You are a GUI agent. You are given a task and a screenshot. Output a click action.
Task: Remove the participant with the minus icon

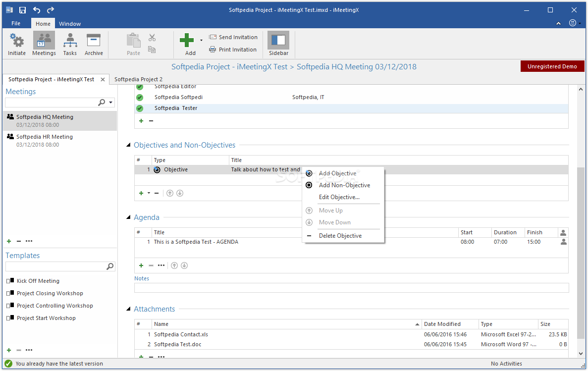tap(151, 121)
